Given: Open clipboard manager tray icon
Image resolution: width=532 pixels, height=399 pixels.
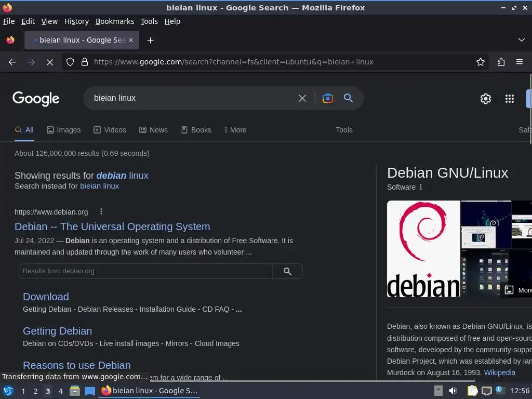Looking at the screenshot, I should pos(472,391).
